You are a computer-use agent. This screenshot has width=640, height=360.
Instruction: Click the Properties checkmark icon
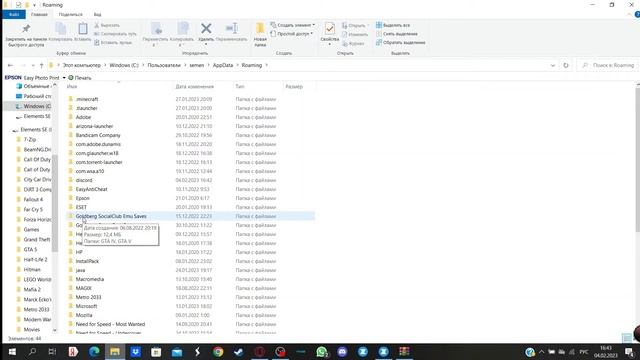329,29
